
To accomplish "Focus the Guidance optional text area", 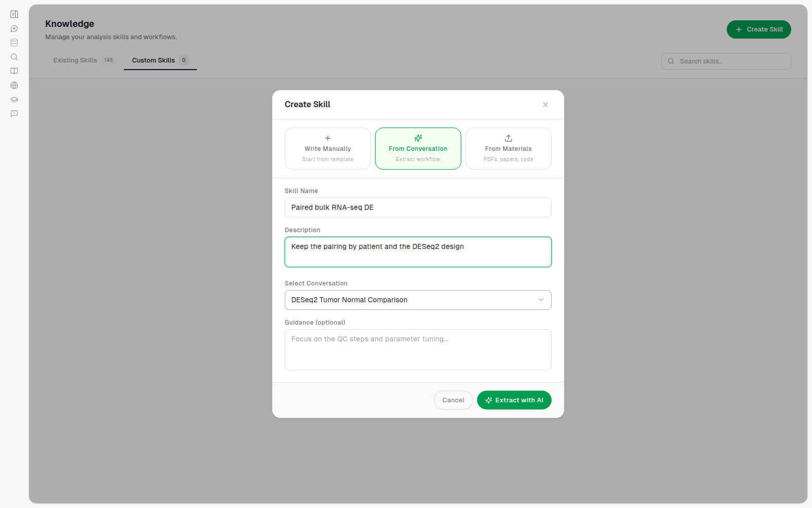I will point(418,350).
